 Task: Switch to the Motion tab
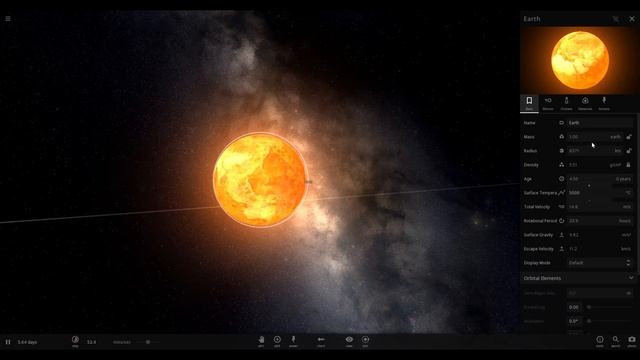(548, 103)
